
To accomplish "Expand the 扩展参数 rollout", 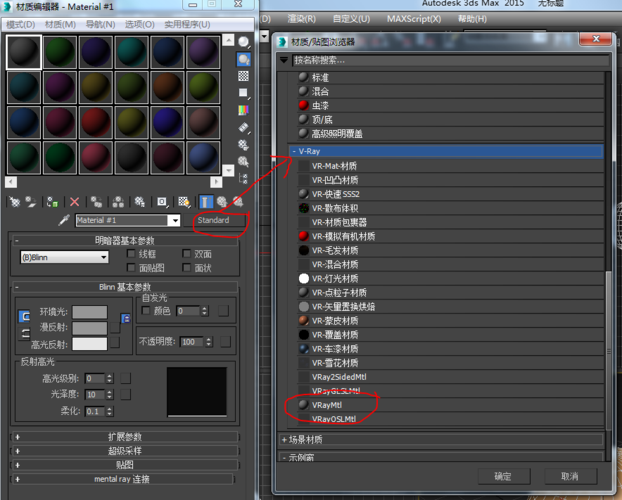I will pyautogui.click(x=124, y=437).
